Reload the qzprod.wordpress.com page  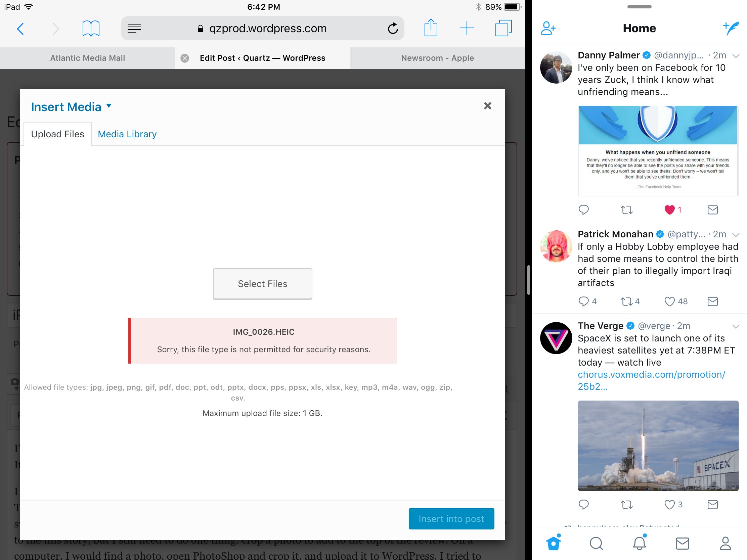[393, 28]
